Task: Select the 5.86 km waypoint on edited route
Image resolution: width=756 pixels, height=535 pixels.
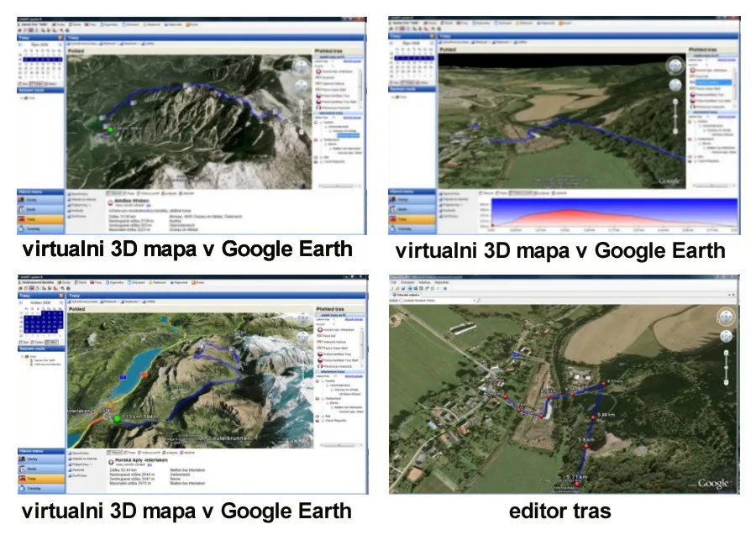Action: pyautogui.click(x=595, y=417)
